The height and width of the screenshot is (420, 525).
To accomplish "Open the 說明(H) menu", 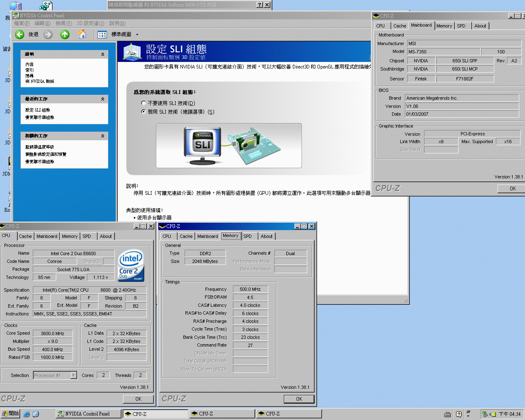I will pyautogui.click(x=117, y=23).
